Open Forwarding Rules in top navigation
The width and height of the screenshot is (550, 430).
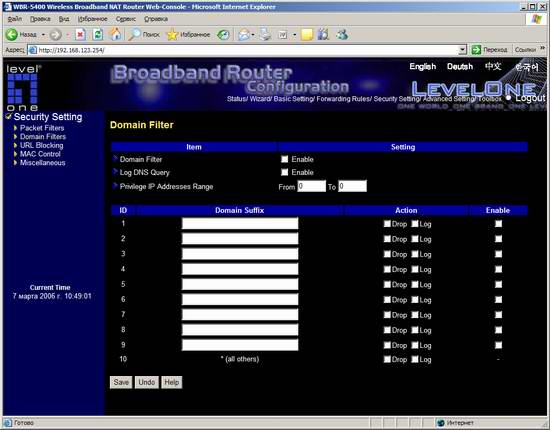click(343, 99)
